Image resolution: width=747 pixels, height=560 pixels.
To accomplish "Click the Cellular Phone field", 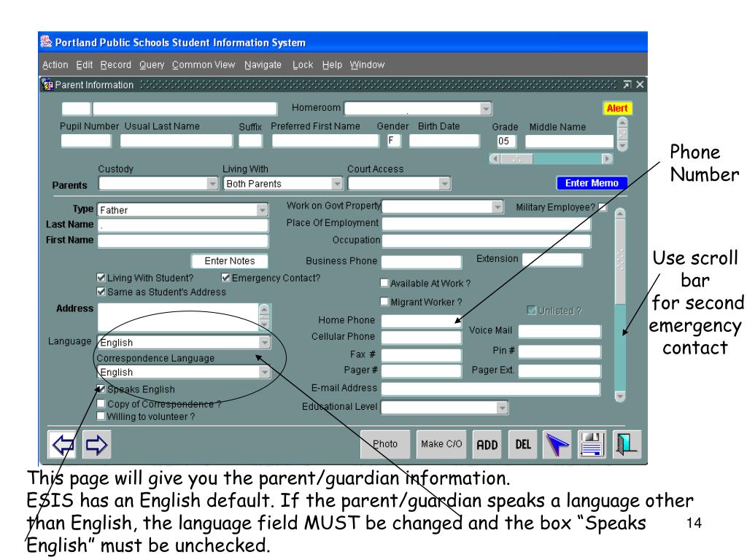I will pyautogui.click(x=422, y=337).
